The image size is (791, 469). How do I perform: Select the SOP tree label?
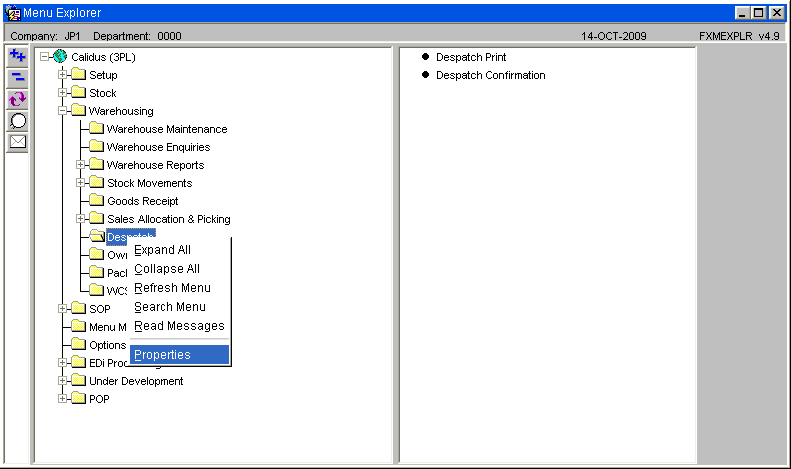(x=100, y=309)
